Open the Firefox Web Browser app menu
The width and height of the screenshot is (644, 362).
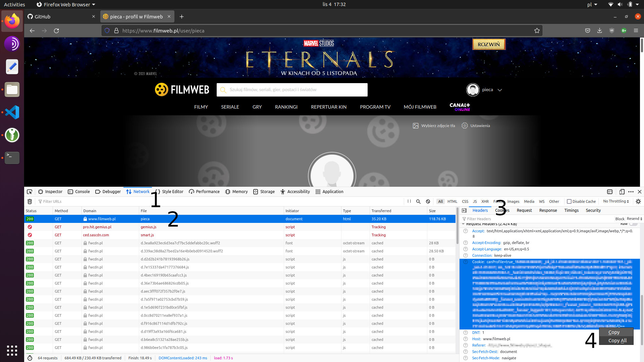66,4
